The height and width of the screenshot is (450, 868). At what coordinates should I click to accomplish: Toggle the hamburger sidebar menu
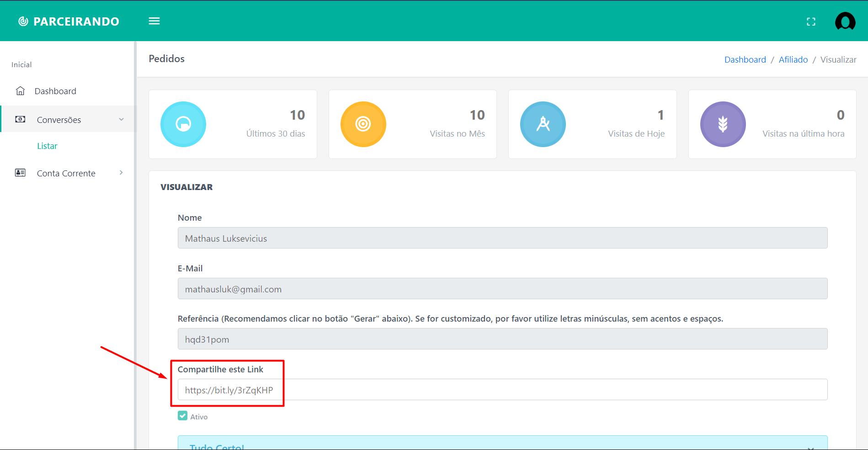pyautogui.click(x=154, y=21)
